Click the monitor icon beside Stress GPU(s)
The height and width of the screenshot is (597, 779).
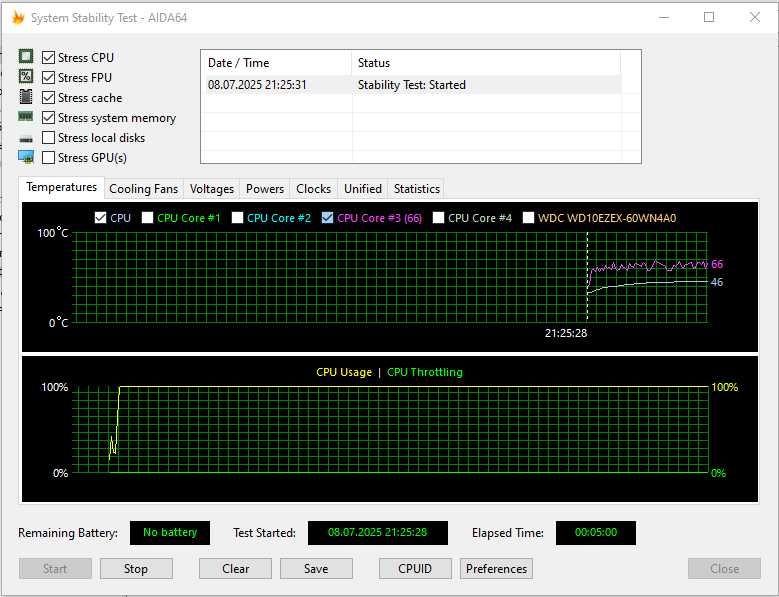pyautogui.click(x=26, y=157)
